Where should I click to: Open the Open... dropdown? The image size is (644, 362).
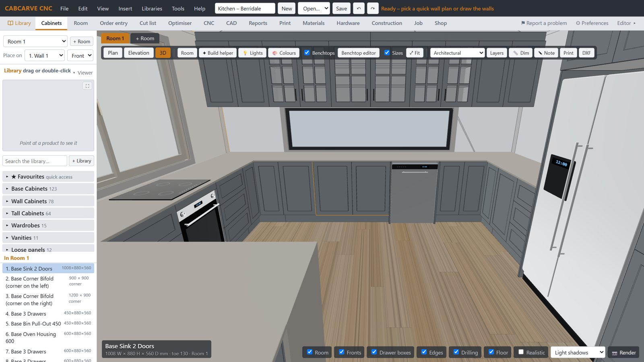point(314,8)
